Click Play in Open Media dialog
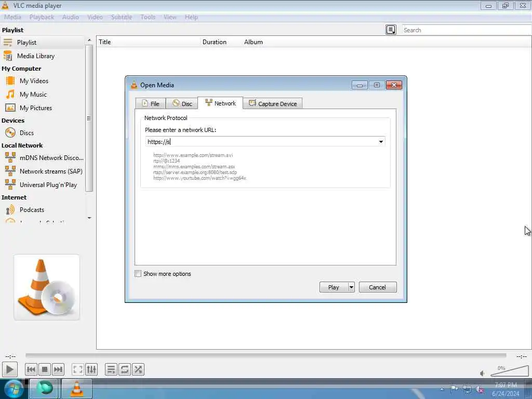 coord(334,287)
